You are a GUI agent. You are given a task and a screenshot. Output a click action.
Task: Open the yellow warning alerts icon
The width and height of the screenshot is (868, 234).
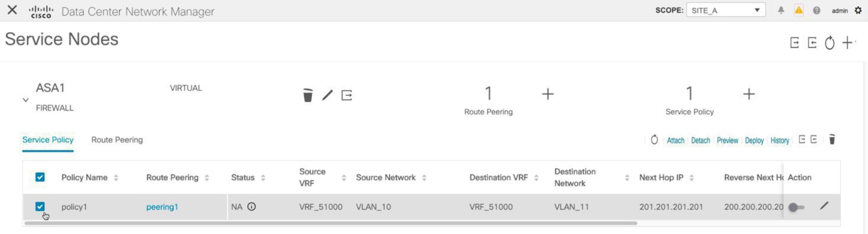[799, 10]
